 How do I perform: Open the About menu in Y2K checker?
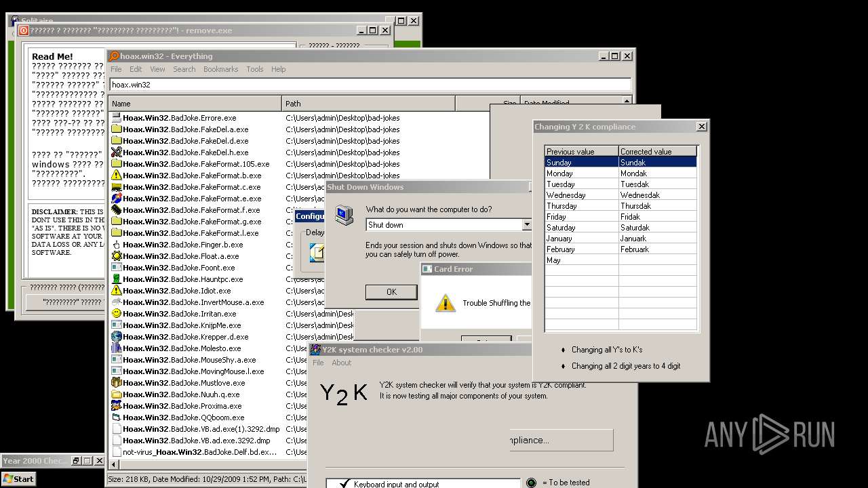click(x=341, y=363)
